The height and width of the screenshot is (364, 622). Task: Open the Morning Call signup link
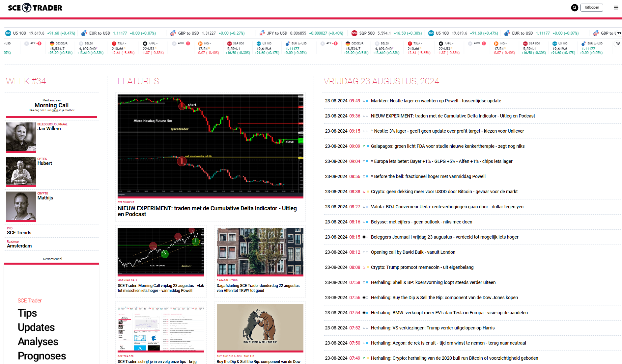click(x=52, y=105)
